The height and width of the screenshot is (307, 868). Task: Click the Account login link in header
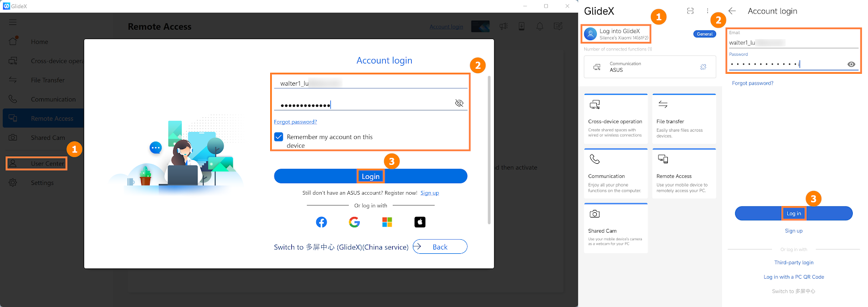click(x=446, y=27)
